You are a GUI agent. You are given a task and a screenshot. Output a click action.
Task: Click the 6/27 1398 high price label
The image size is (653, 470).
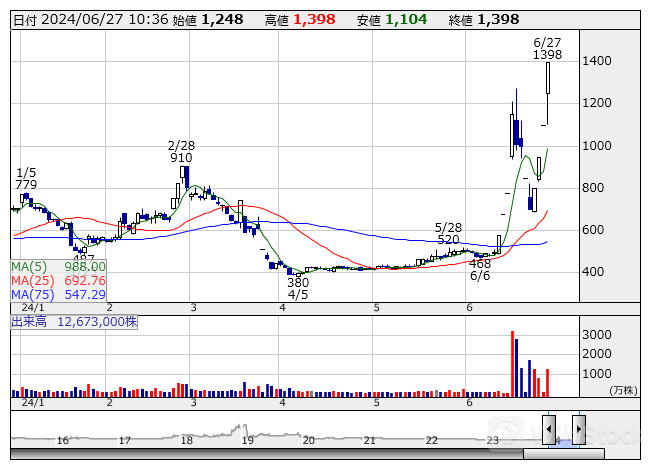click(547, 48)
